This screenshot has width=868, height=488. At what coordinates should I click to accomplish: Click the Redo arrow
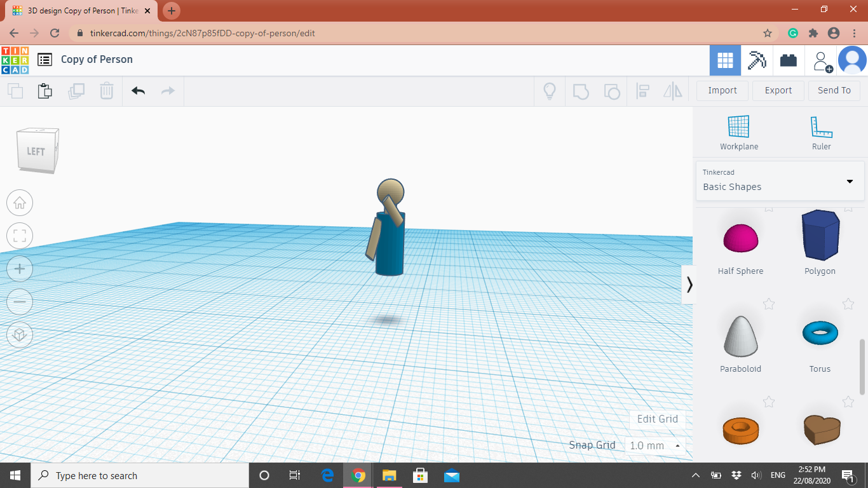click(168, 91)
